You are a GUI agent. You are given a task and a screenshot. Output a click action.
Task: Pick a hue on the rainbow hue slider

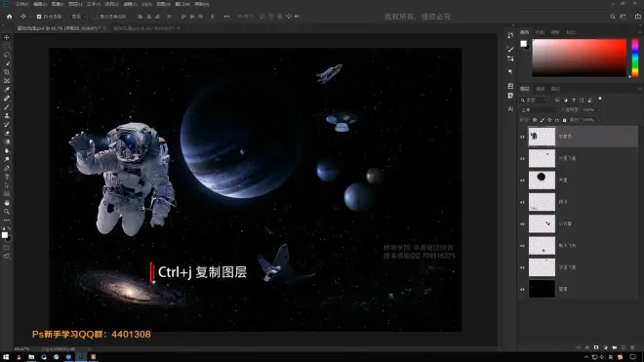coord(635,58)
